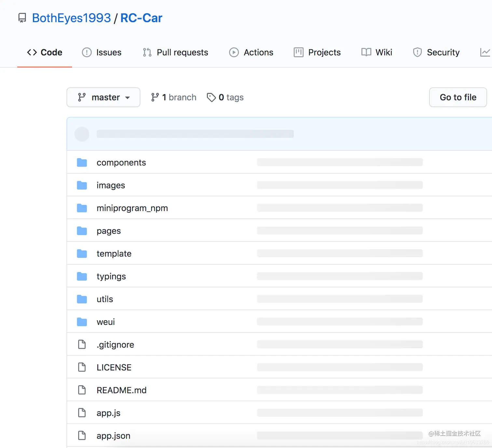Screen dimensions: 492x448
Task: Open the app.json file name
Action: 114,436
